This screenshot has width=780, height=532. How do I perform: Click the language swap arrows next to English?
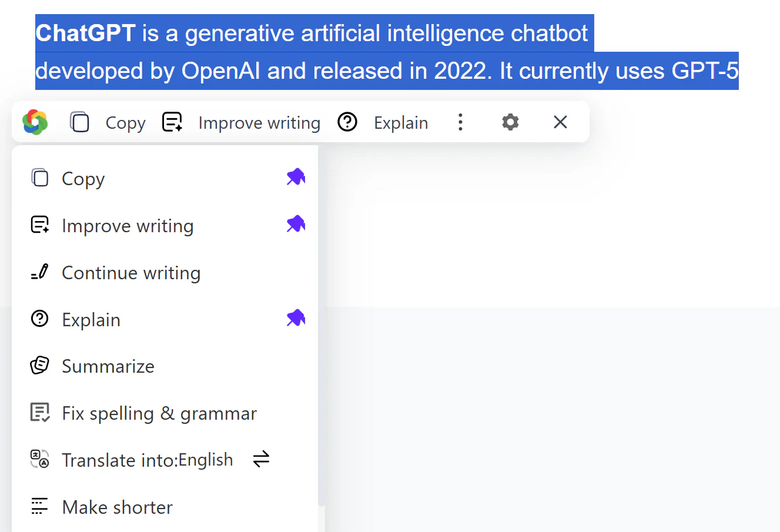coord(261,459)
